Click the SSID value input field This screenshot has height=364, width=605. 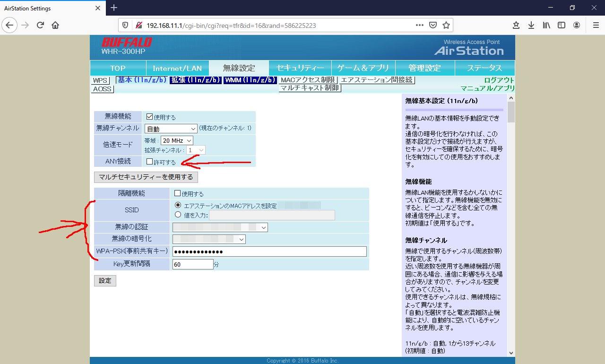[272, 215]
